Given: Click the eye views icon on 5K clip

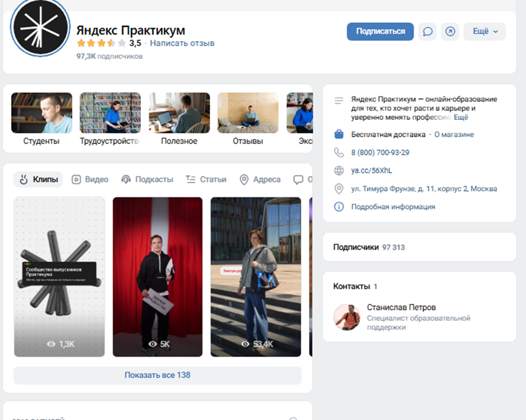Looking at the screenshot, I should pyautogui.click(x=153, y=344).
